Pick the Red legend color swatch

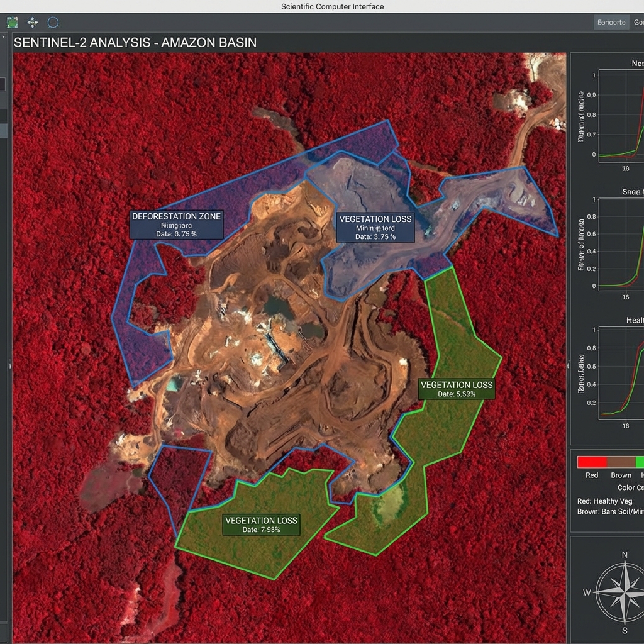click(592, 462)
